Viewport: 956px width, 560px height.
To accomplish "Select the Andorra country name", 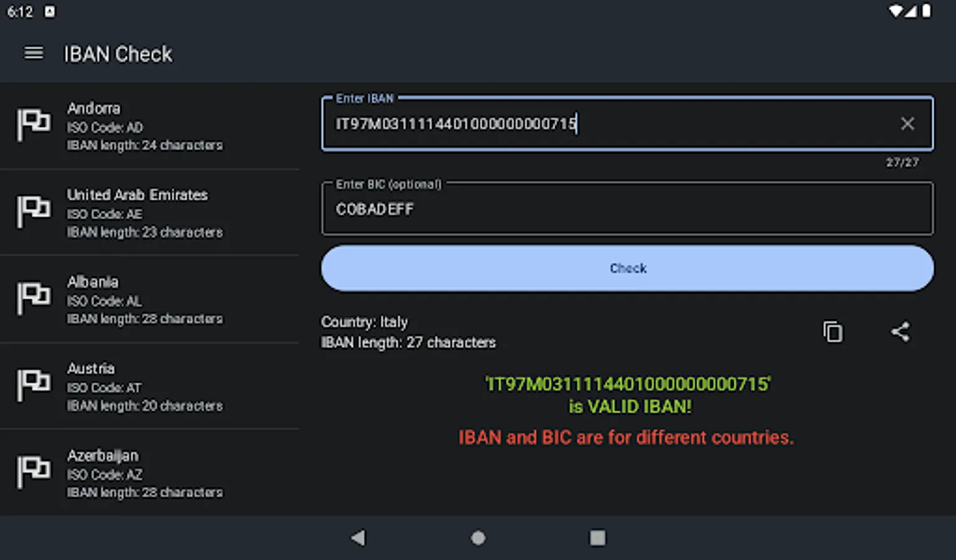I will pos(94,108).
